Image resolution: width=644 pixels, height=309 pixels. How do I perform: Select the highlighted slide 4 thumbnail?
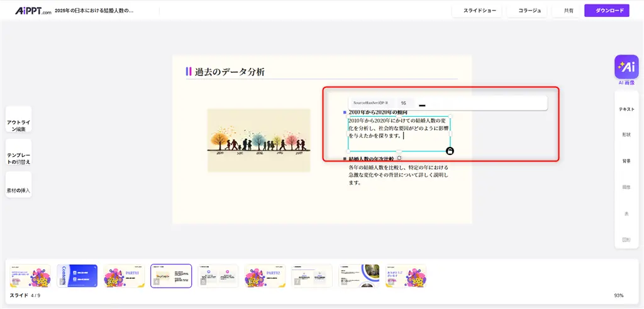[x=171, y=276]
